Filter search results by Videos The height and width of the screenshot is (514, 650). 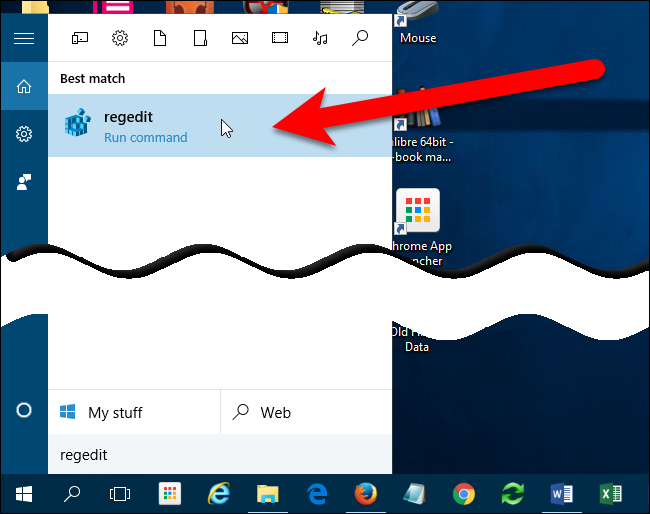(x=280, y=38)
